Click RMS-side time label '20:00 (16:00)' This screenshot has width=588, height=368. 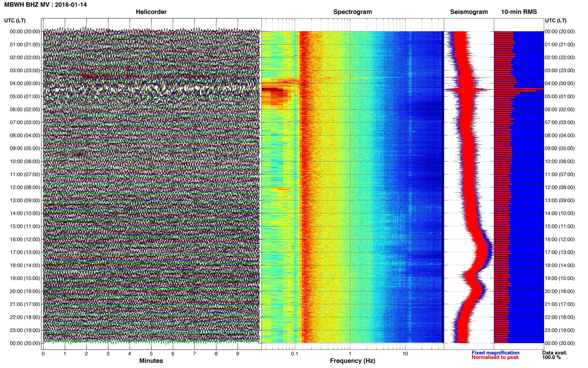pos(560,291)
